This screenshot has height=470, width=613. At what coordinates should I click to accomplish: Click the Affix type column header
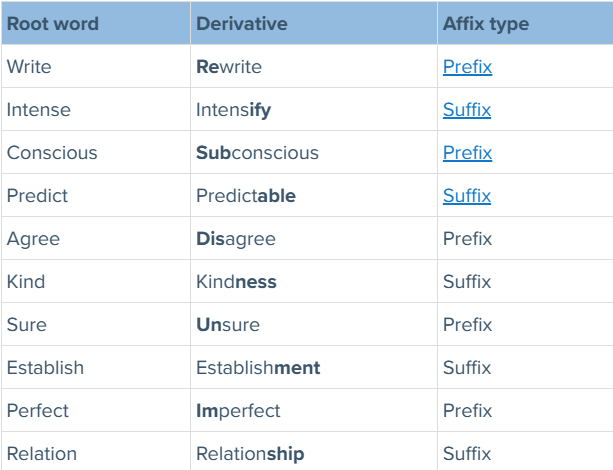(486, 24)
